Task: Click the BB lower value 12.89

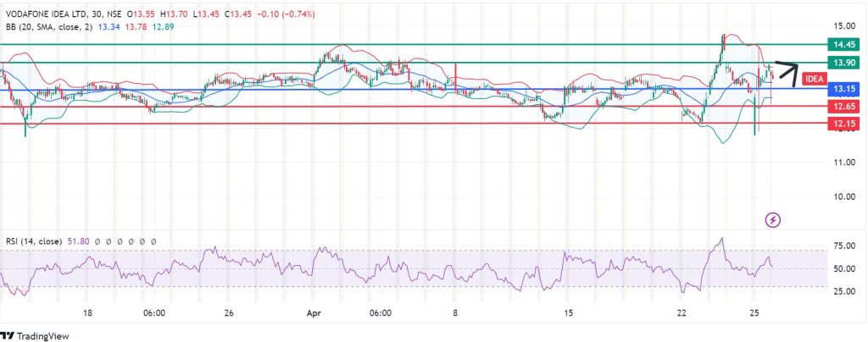Action: point(163,26)
